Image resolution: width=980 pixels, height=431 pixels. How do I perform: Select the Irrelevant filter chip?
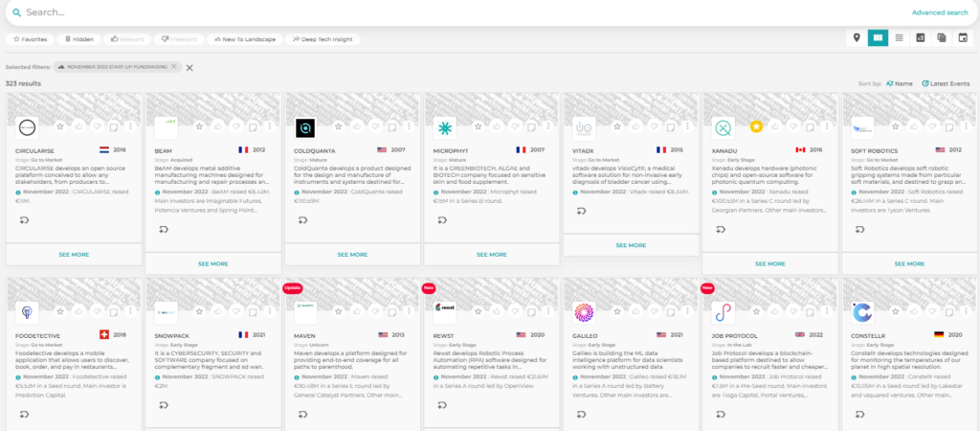coord(179,39)
